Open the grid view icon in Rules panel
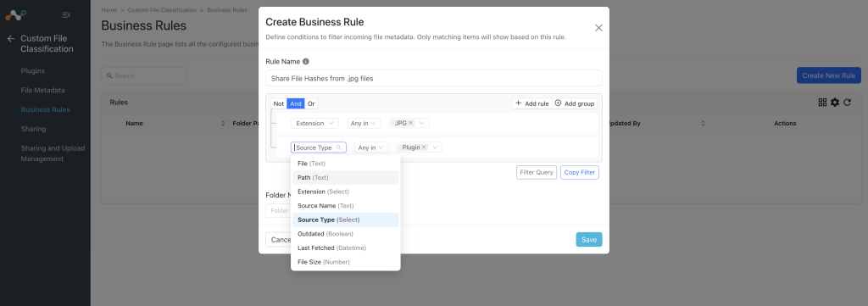Screen dimensions: 868x306 point(822,103)
